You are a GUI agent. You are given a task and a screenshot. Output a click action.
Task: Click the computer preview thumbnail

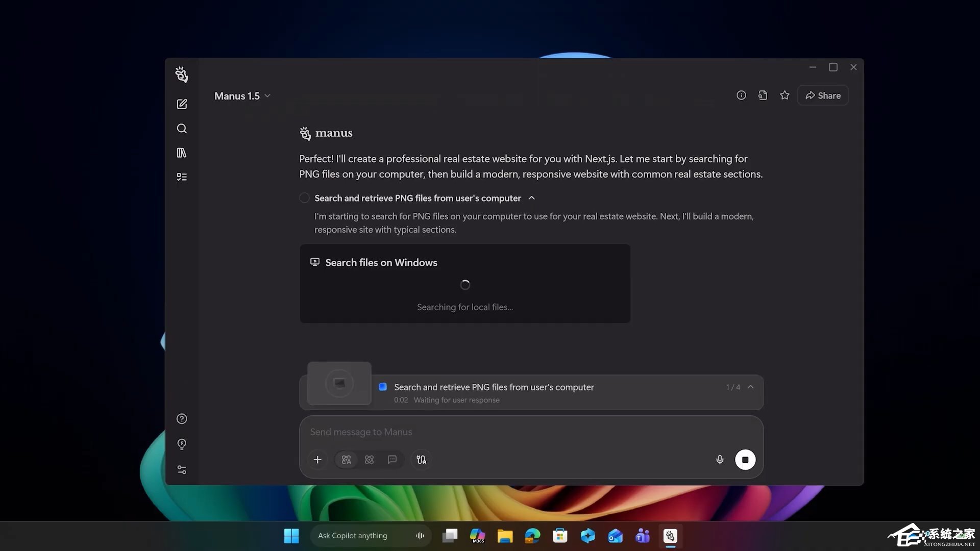[339, 384]
